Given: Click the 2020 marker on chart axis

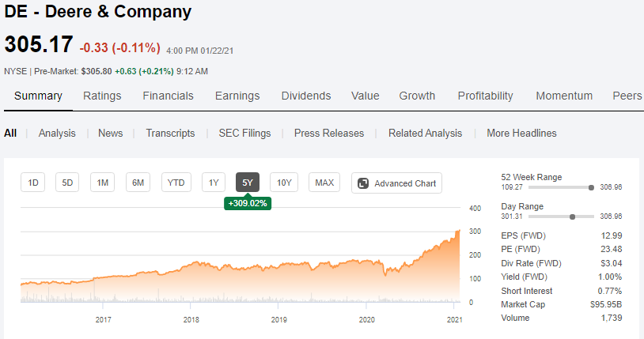Looking at the screenshot, I should click(367, 320).
